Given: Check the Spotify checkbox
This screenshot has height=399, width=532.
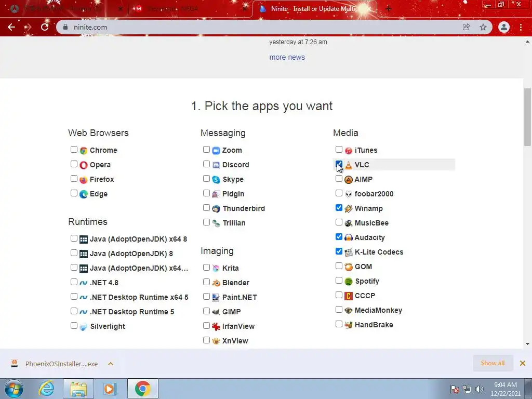Looking at the screenshot, I should tap(339, 281).
